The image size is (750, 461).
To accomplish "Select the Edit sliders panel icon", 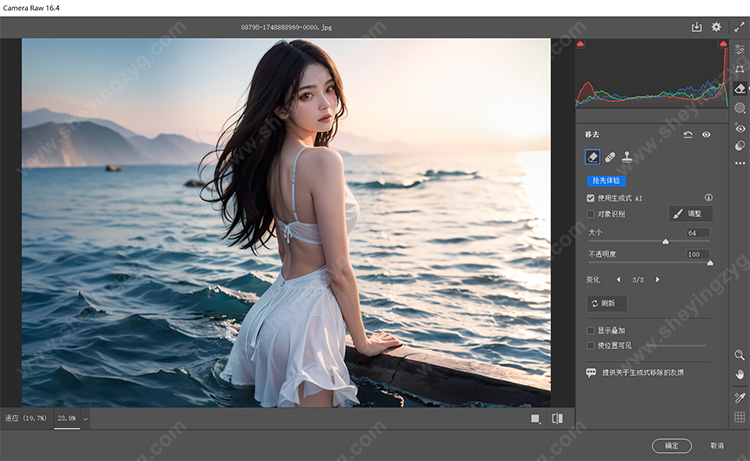I will (740, 49).
